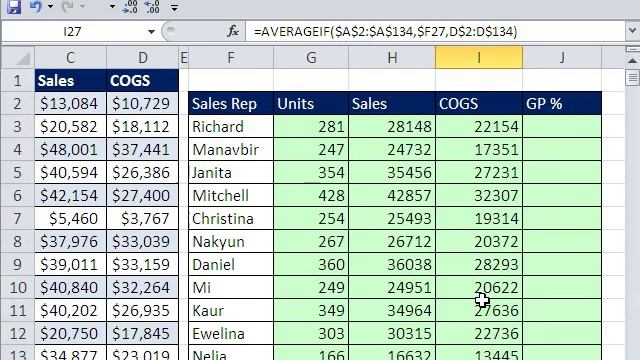Expand the Name Box dropdown arrow
The width and height of the screenshot is (640, 360).
click(151, 31)
